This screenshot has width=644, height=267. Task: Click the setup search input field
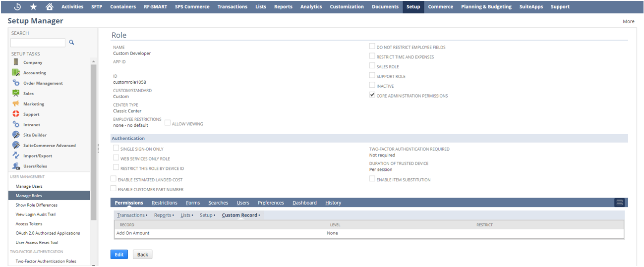coord(38,43)
